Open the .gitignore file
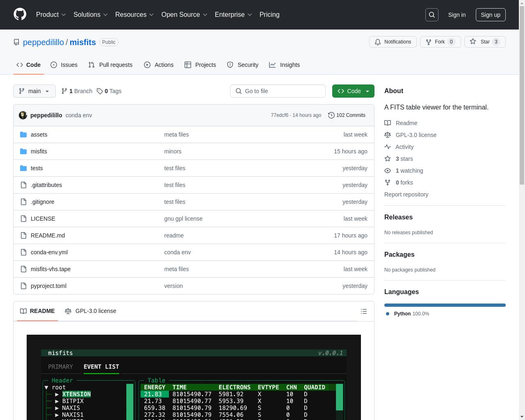Image resolution: width=525 pixels, height=420 pixels. [42, 202]
